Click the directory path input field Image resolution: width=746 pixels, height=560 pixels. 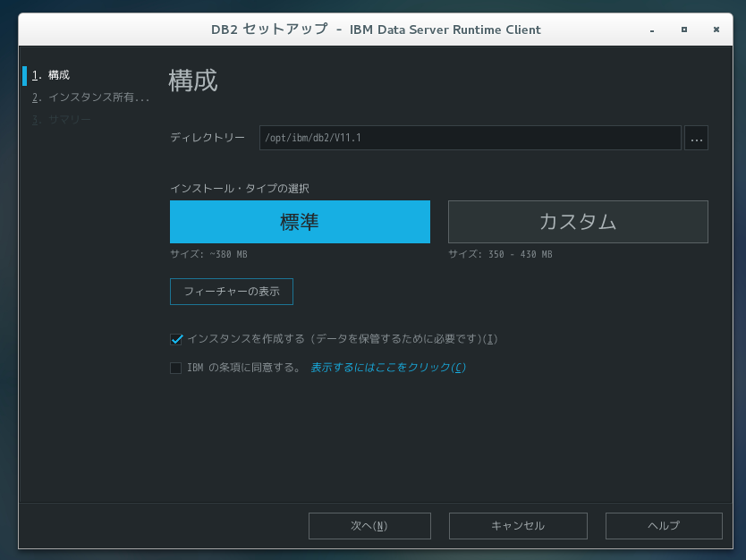point(470,138)
